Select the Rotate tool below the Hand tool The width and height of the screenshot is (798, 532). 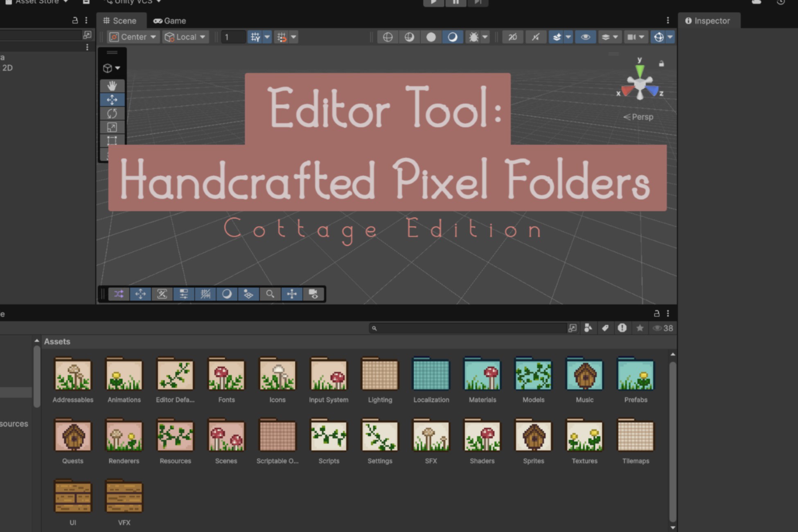point(112,113)
